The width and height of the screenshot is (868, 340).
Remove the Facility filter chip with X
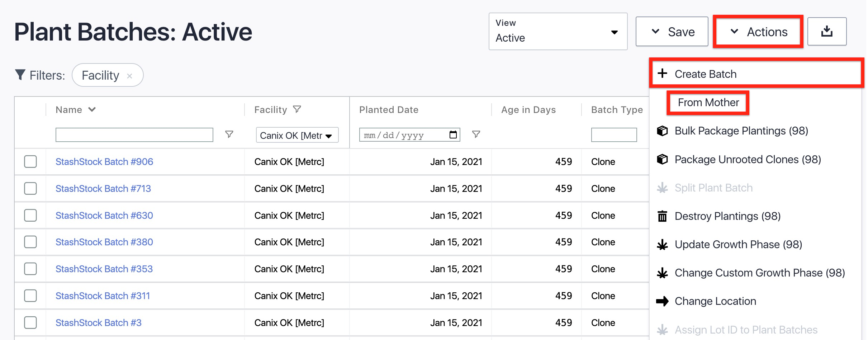click(130, 76)
